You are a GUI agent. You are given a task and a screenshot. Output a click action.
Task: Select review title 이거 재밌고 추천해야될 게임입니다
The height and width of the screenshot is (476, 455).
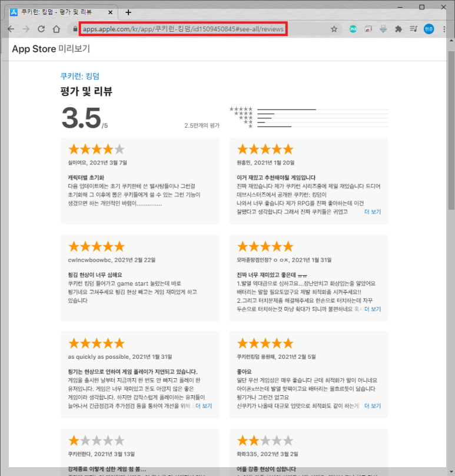(276, 177)
